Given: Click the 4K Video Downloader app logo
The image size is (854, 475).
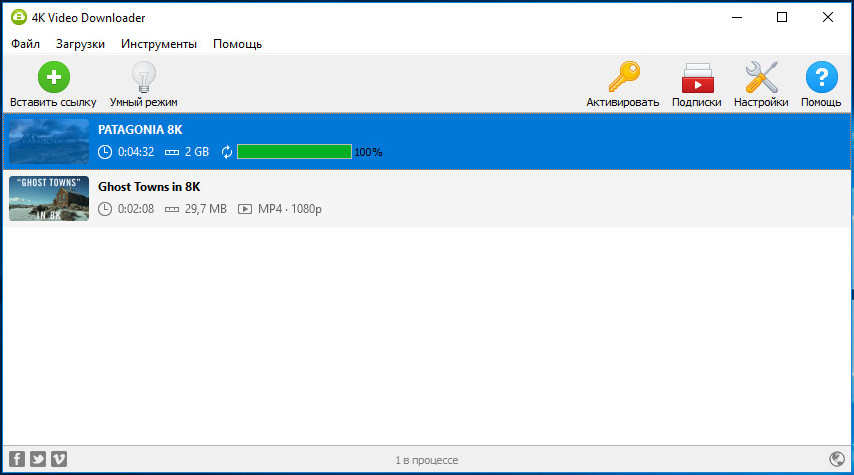Looking at the screenshot, I should click(x=19, y=17).
